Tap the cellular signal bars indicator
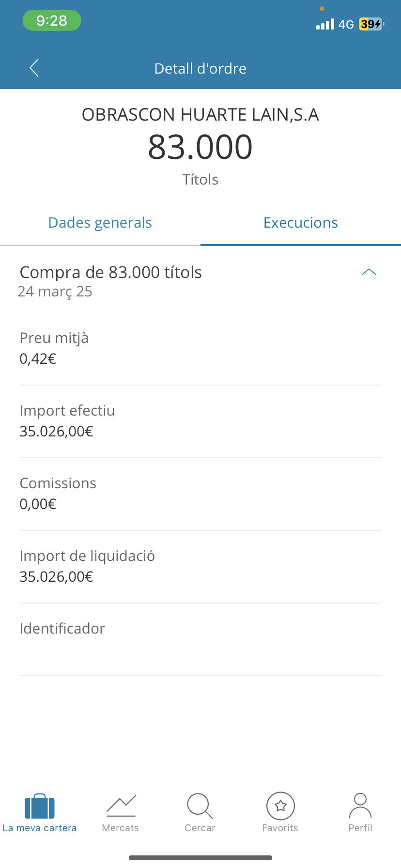401x868 pixels. (x=325, y=24)
